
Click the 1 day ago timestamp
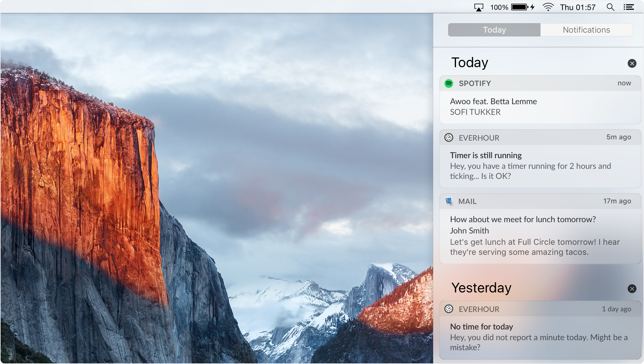tap(616, 309)
